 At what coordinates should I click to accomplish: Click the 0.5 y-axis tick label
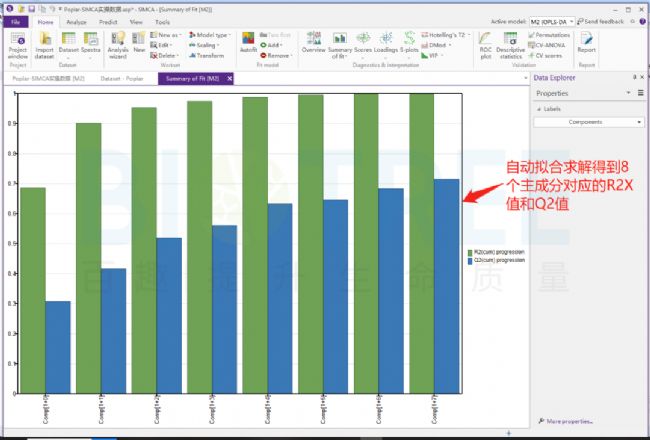(13, 243)
